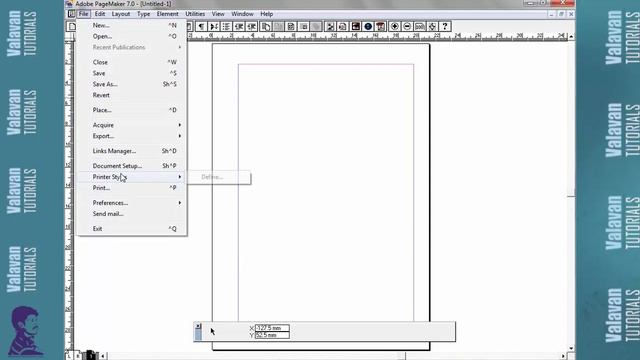Expand the Export submenu arrow
Screen dimensions: 640x360
coord(180,136)
